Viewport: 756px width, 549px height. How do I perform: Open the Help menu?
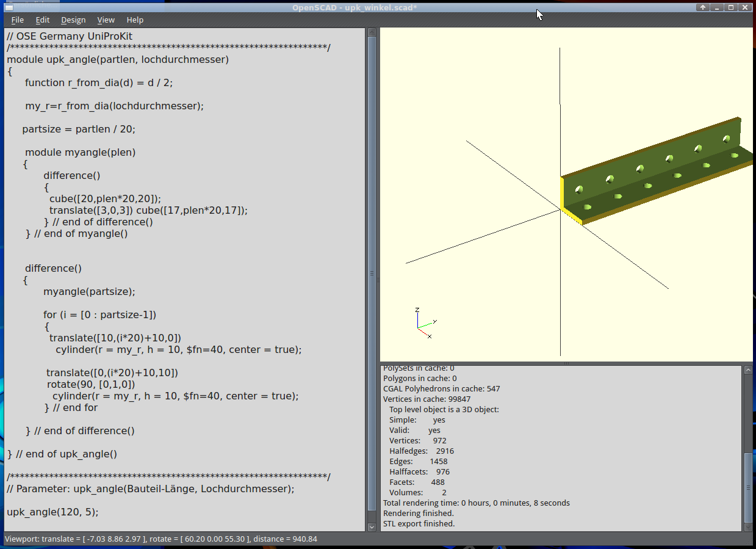point(135,20)
